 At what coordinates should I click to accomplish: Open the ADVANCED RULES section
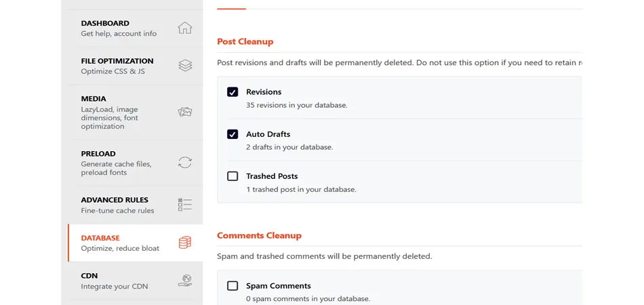point(136,205)
